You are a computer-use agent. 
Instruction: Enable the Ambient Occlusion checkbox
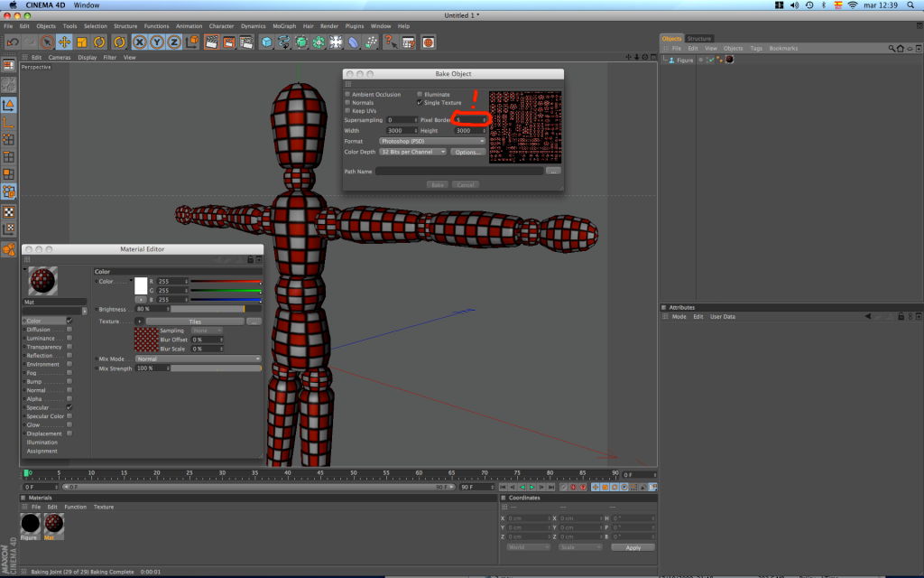coord(347,94)
